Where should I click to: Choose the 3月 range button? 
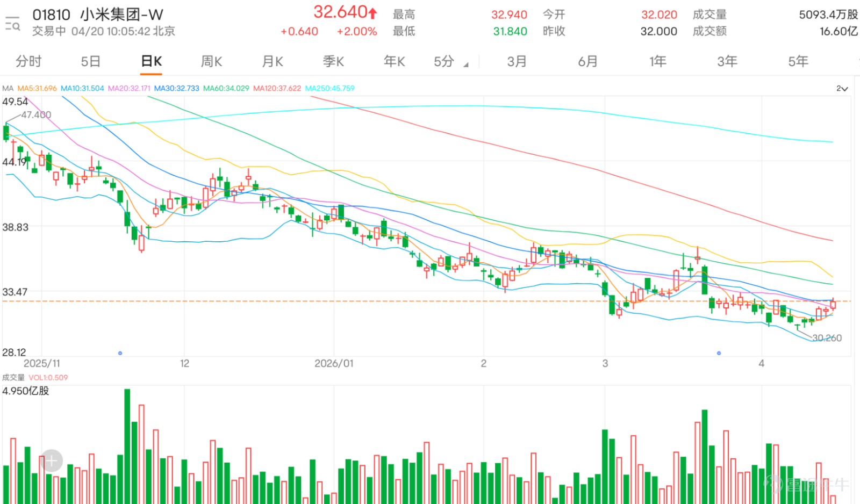(x=517, y=61)
